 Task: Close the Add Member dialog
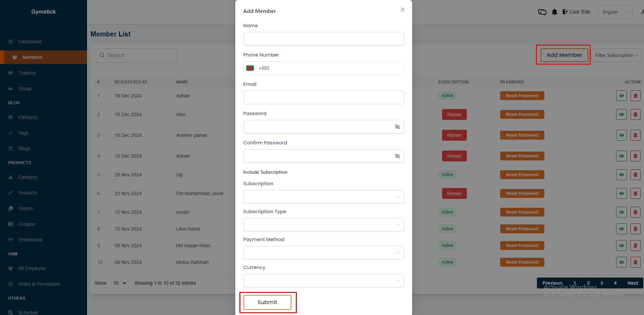click(402, 10)
